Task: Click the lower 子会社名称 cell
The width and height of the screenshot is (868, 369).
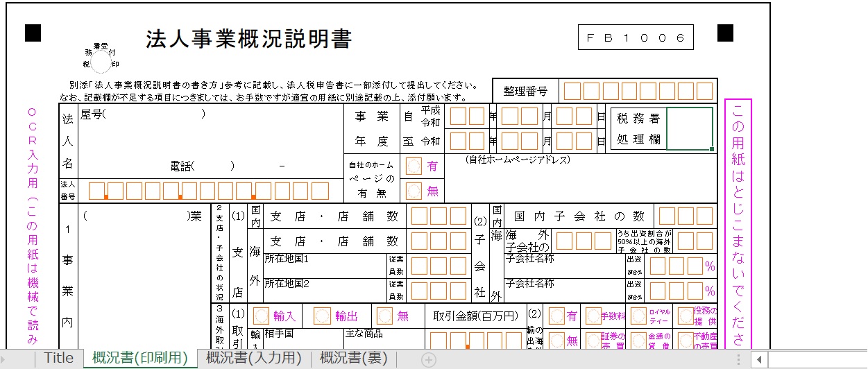Action: pyautogui.click(x=565, y=290)
